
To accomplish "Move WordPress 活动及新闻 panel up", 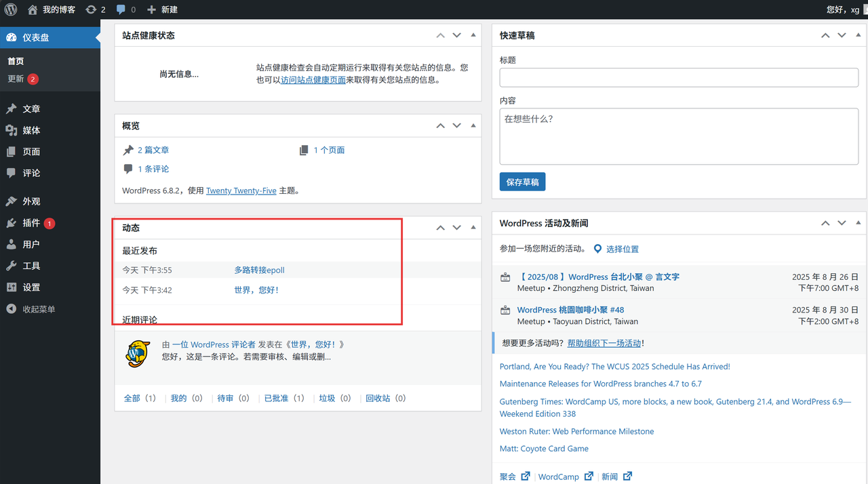I will (x=825, y=223).
